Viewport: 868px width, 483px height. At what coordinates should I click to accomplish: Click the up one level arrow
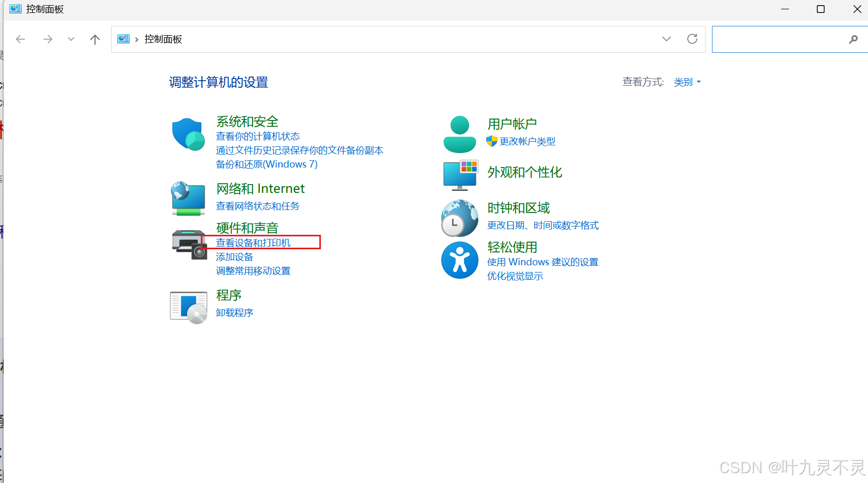(95, 39)
